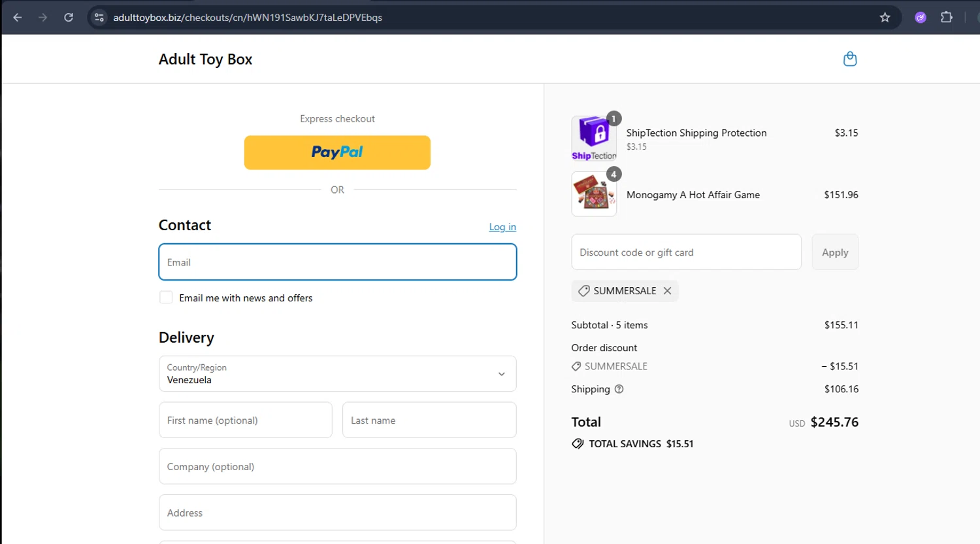Open the Extensions puzzle icon
The height and width of the screenshot is (544, 980).
pyautogui.click(x=946, y=18)
